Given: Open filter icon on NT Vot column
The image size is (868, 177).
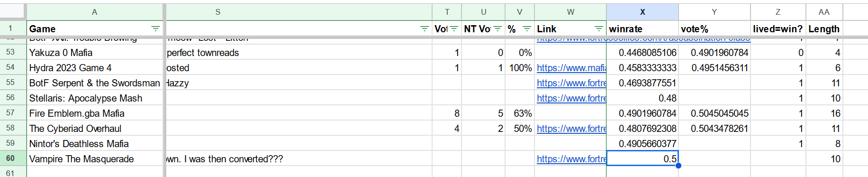Looking at the screenshot, I should pyautogui.click(x=497, y=29).
